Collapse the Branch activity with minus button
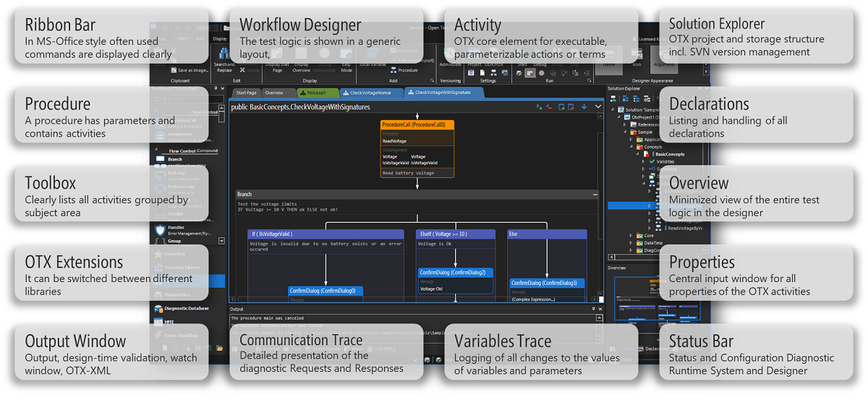This screenshot has height=400, width=868. (595, 194)
